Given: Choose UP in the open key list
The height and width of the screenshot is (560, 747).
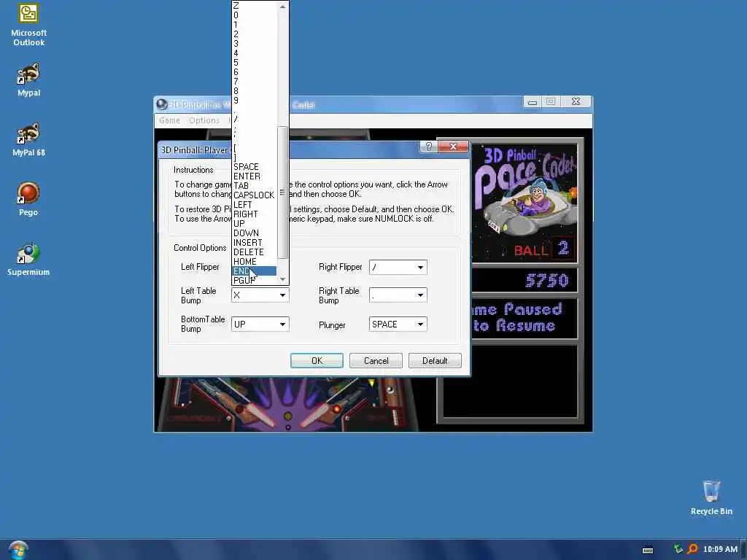Looking at the screenshot, I should tap(254, 223).
